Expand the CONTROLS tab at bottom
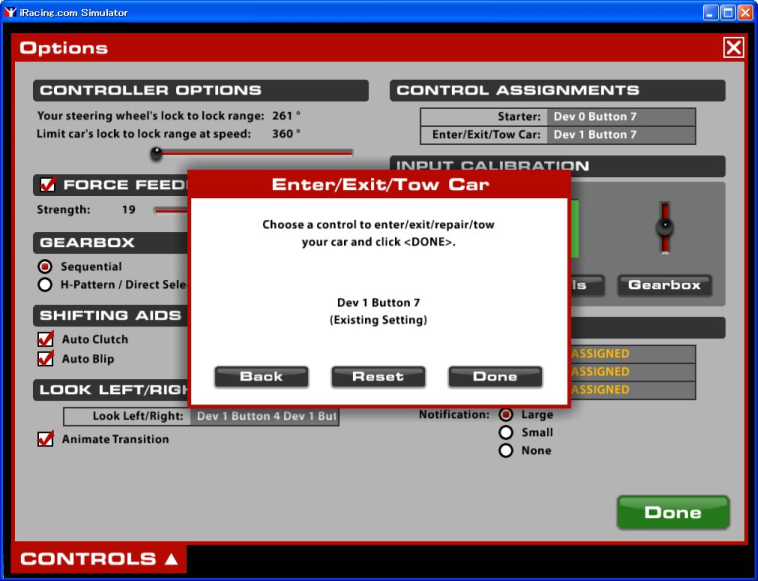This screenshot has height=581, width=758. click(99, 559)
